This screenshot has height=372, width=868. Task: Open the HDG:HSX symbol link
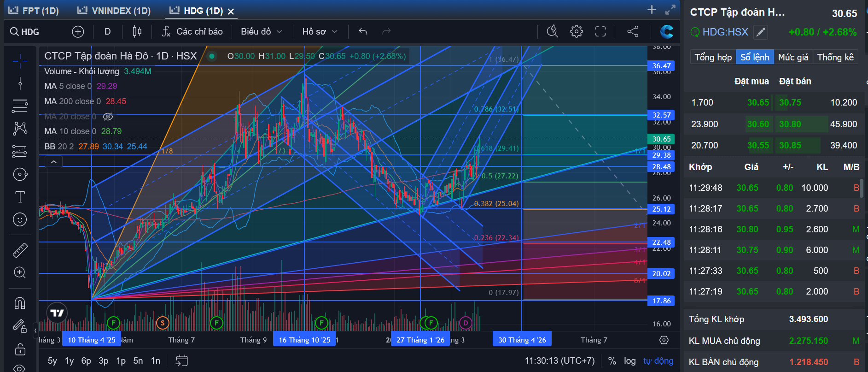coord(725,32)
